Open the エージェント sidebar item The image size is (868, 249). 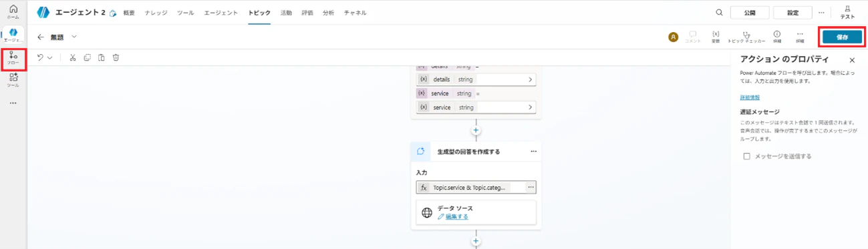[x=13, y=35]
